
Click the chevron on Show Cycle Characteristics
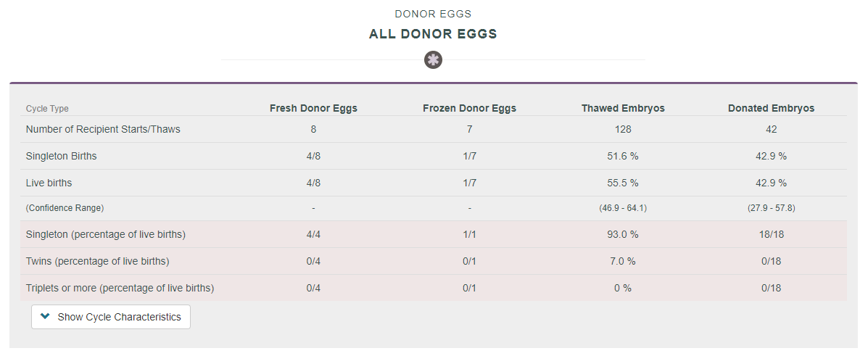(x=46, y=317)
